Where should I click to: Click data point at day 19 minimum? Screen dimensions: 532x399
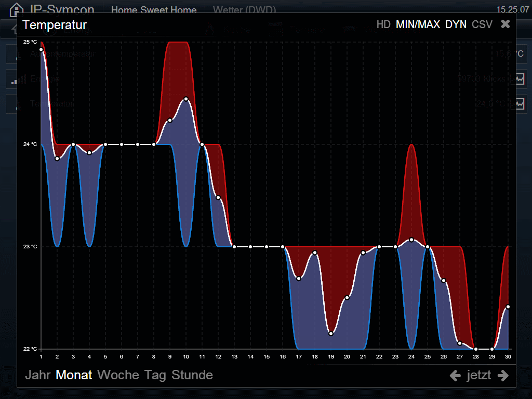click(x=331, y=334)
